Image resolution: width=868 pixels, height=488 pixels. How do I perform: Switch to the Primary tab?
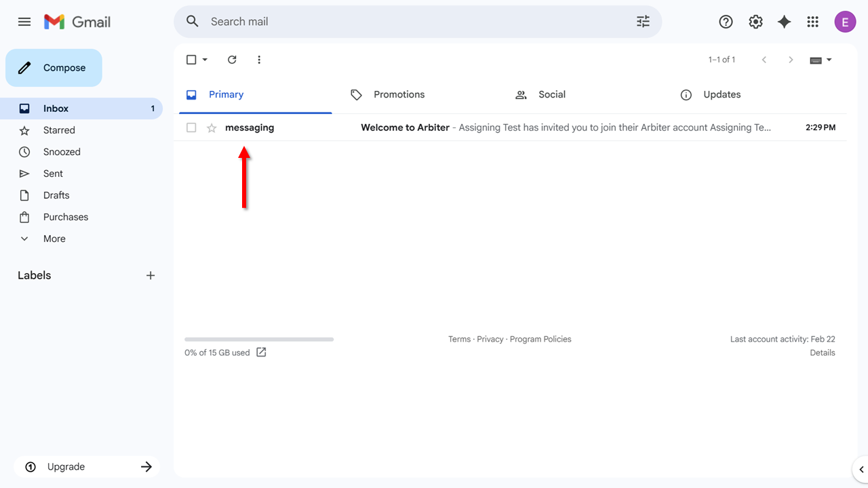pyautogui.click(x=255, y=95)
